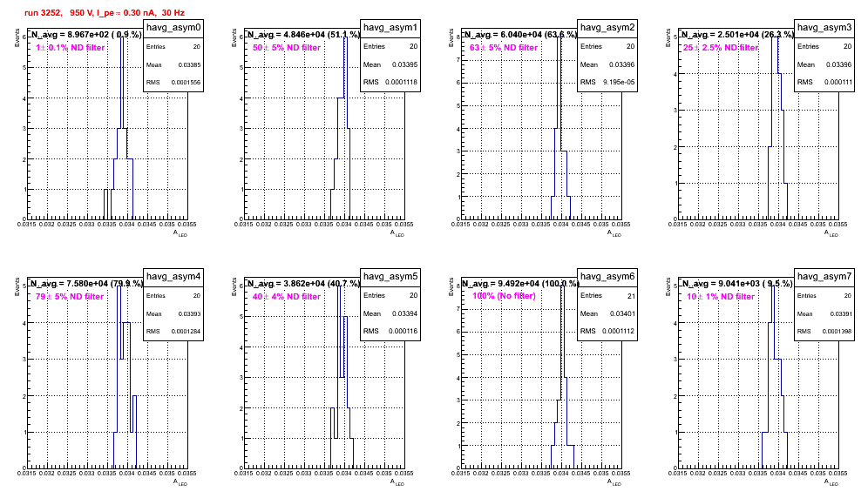Click the '25± 2.5% ND filter' label
868x498 pixels.
click(721, 48)
